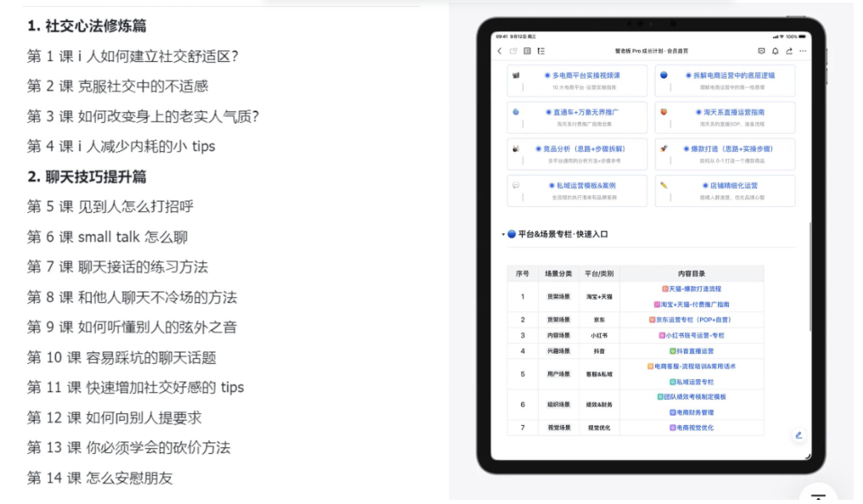863x504 pixels.
Task: Tap the back chevron in the navigation bar
Action: 499,51
